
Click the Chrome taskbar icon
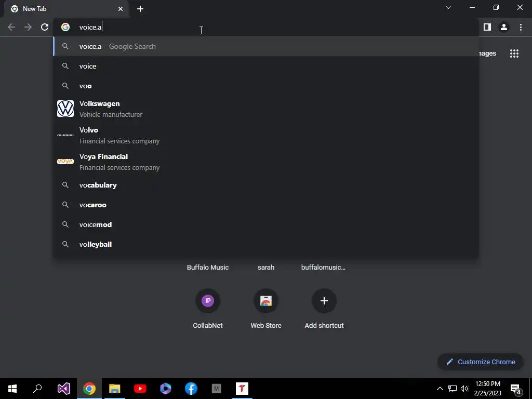pyautogui.click(x=89, y=389)
